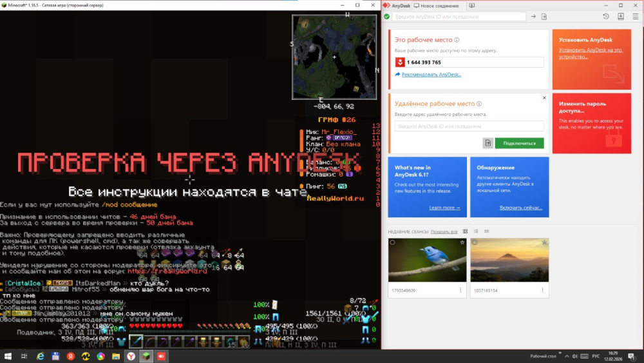644x363 pixels.
Task: Expand system tray hidden icons arrow
Action: (567, 356)
